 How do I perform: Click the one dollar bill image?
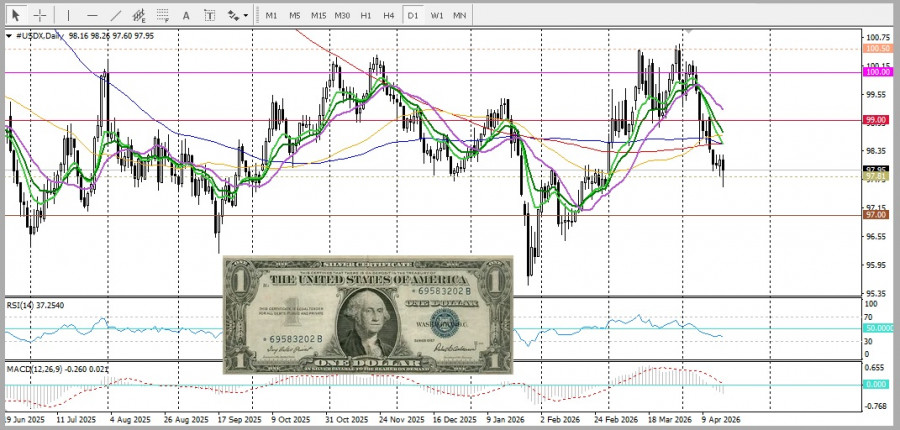tap(368, 315)
